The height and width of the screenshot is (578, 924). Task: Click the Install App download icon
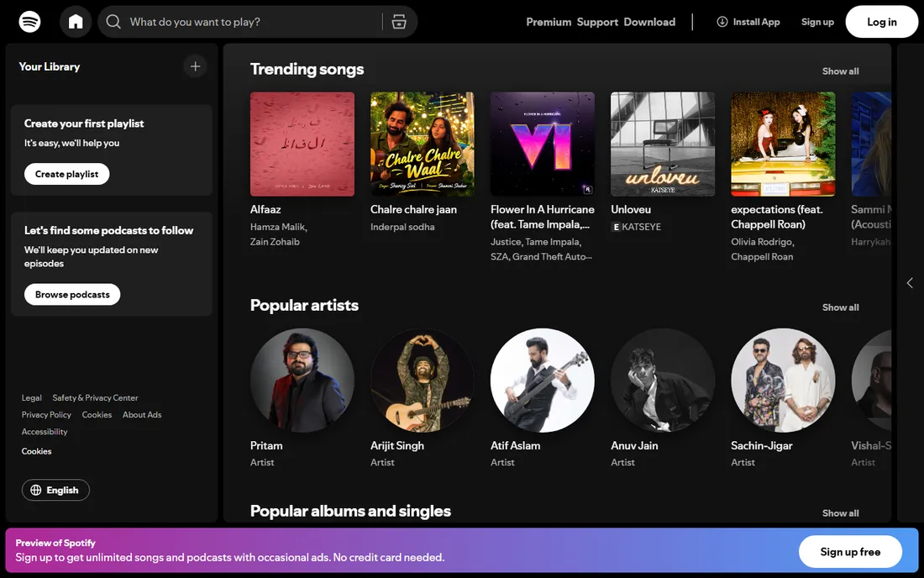coord(722,22)
